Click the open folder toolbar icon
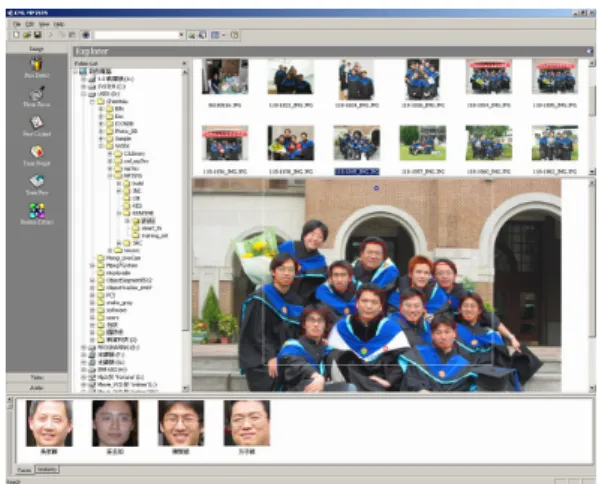The width and height of the screenshot is (599, 484). (x=27, y=35)
